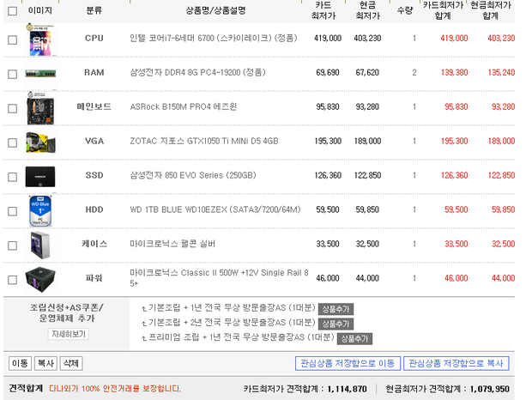The width and height of the screenshot is (532, 400).
Task: Select the 메인보드 row checkbox
Action: click(12, 108)
